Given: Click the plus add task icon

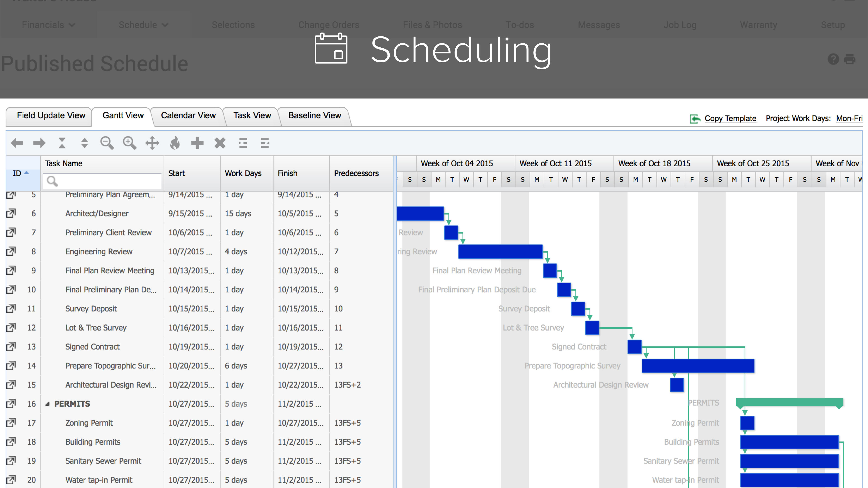Looking at the screenshot, I should point(197,143).
